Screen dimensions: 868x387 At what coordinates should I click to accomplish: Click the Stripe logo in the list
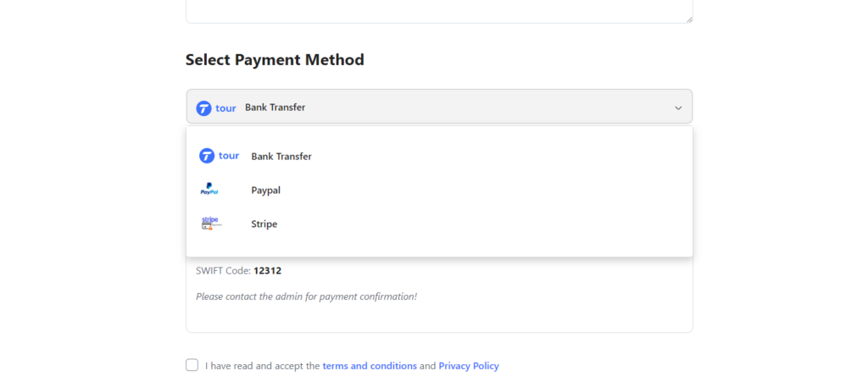[211, 224]
